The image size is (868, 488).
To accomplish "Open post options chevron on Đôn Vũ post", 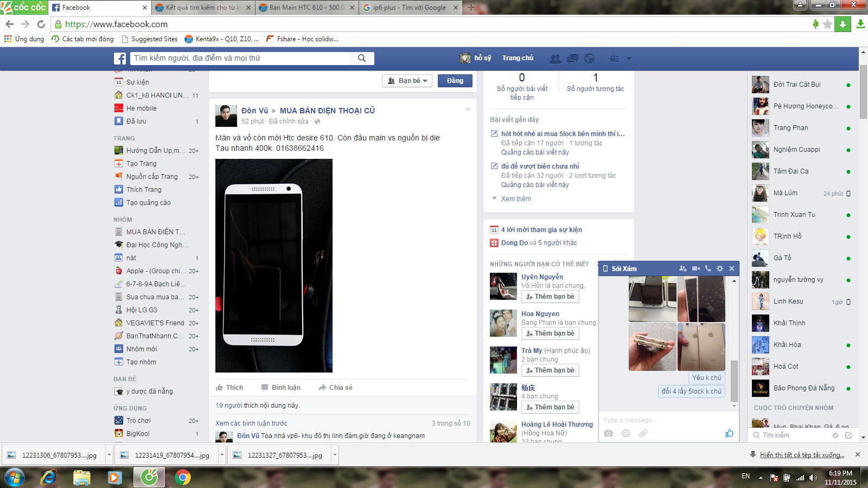I will 468,110.
